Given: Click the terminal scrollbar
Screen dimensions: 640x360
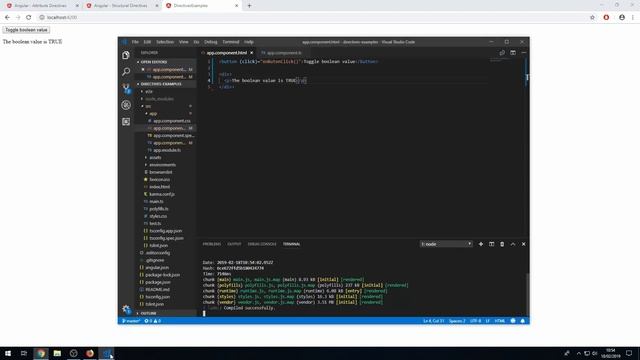Looking at the screenshot, I should 528,294.
